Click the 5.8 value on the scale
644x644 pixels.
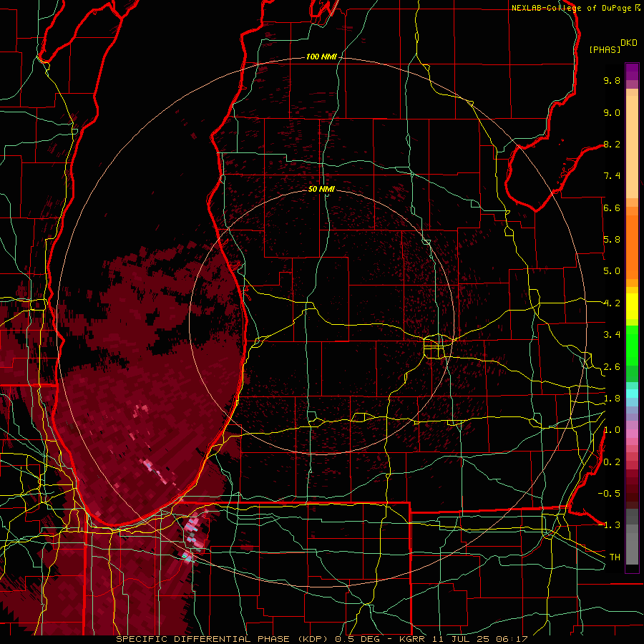(612, 240)
